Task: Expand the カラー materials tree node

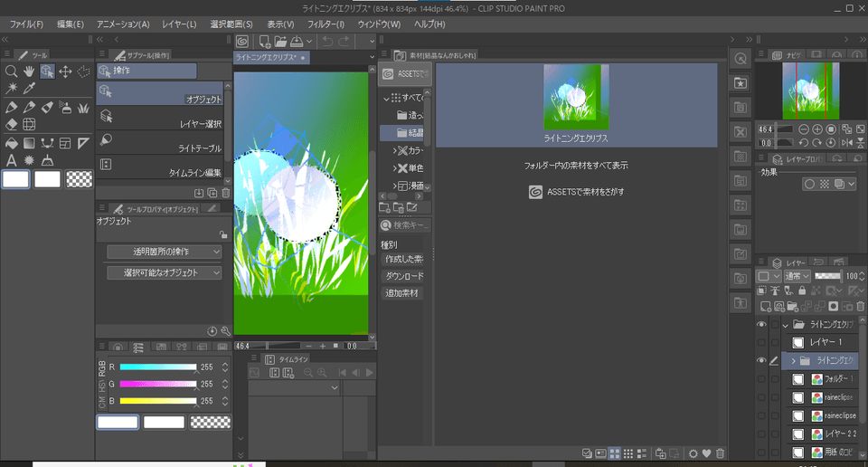Action: coord(395,150)
